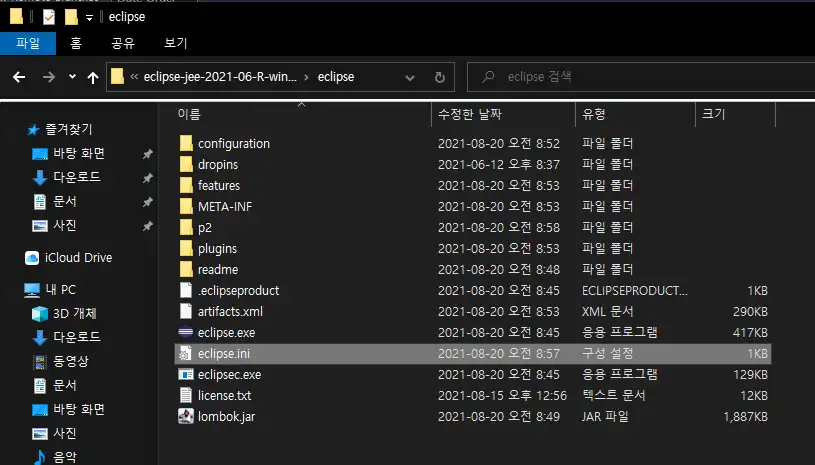Click dropins date 2021-06-12 오후 8:37
815x465 pixels.
(x=498, y=164)
